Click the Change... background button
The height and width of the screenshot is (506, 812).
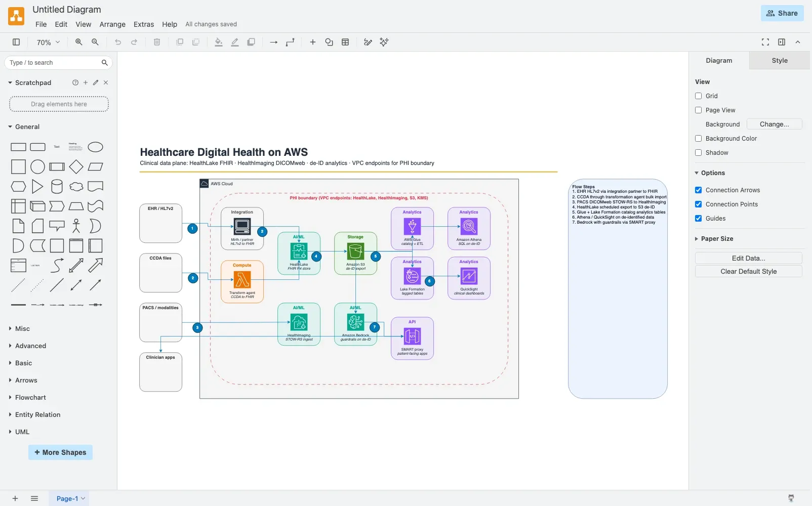tap(775, 124)
